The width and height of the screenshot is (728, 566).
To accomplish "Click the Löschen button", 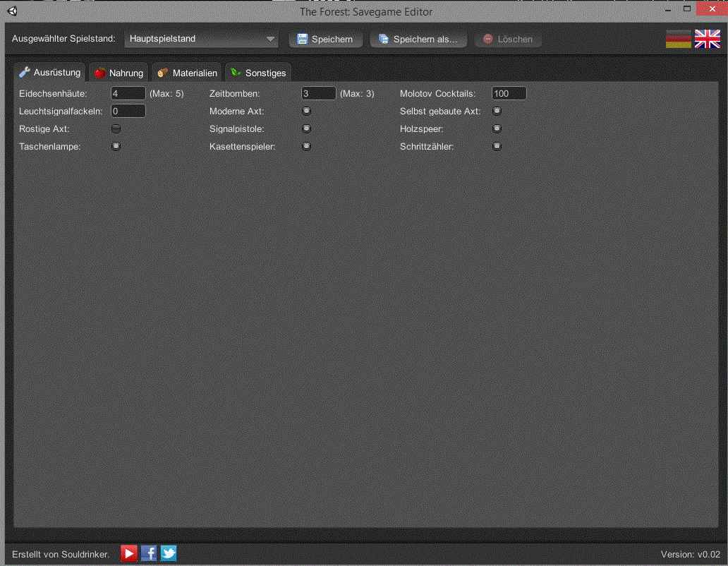I will click(508, 40).
